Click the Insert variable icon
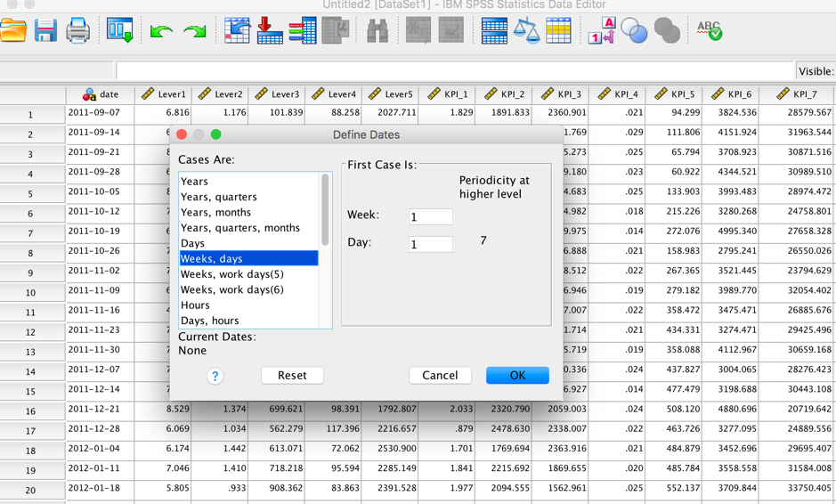The width and height of the screenshot is (836, 504). pos(451,30)
